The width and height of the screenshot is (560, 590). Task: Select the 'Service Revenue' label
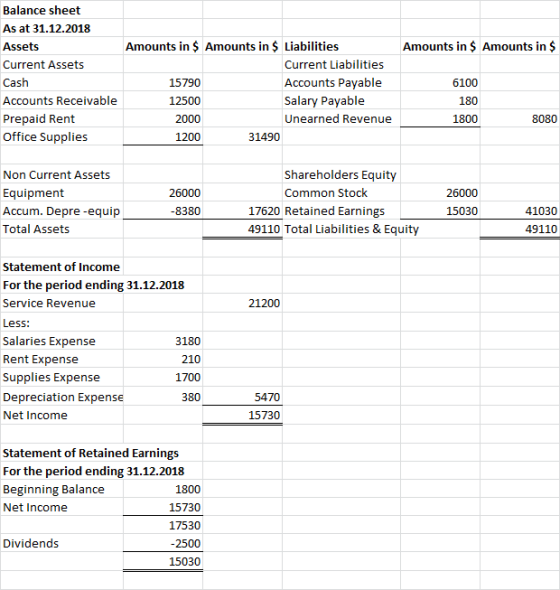(49, 303)
